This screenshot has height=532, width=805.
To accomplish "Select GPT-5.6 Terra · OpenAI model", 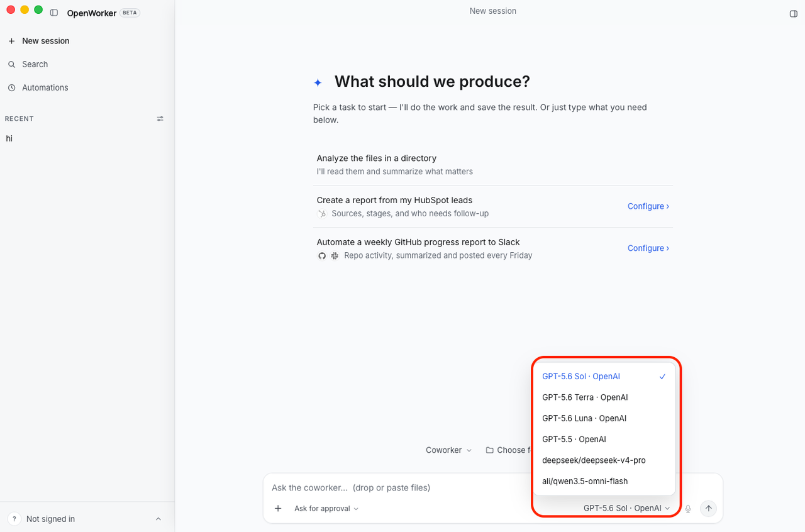I will coord(604,397).
